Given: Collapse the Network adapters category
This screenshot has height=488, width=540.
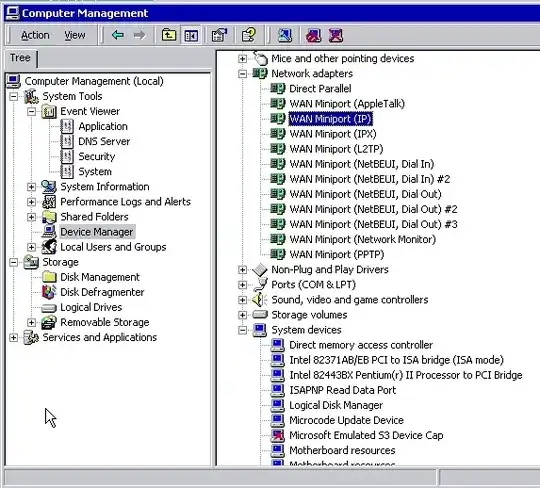Looking at the screenshot, I should [242, 74].
